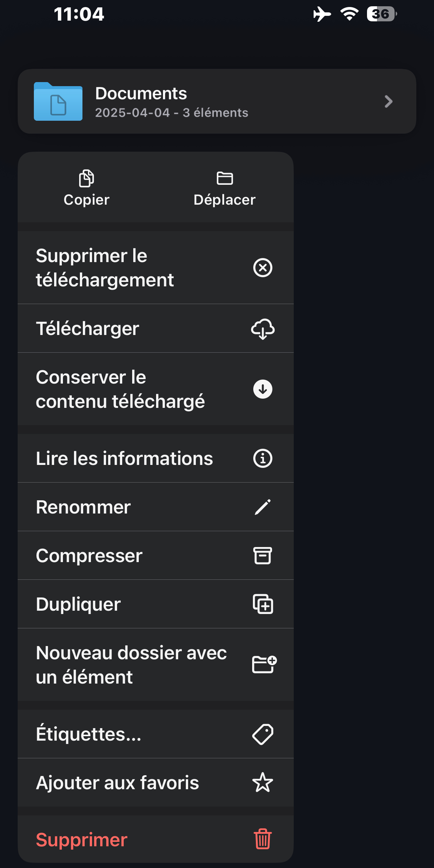
Task: Select the Télécharger menu entry
Action: [x=88, y=329]
